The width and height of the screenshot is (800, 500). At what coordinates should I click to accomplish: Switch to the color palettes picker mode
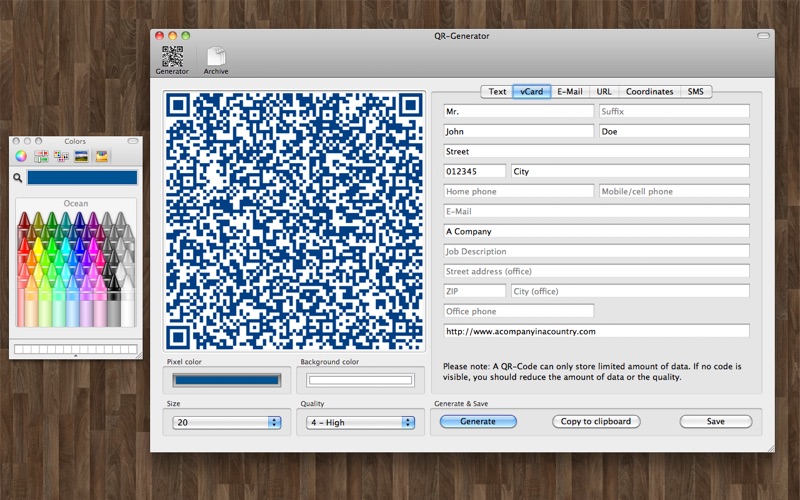tap(61, 156)
